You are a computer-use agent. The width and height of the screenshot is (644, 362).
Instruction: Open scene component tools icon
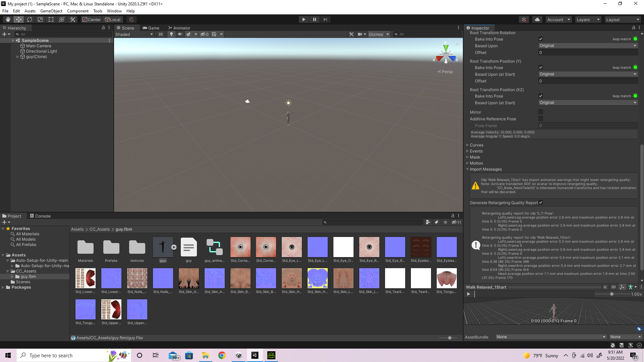pyautogui.click(x=351, y=34)
